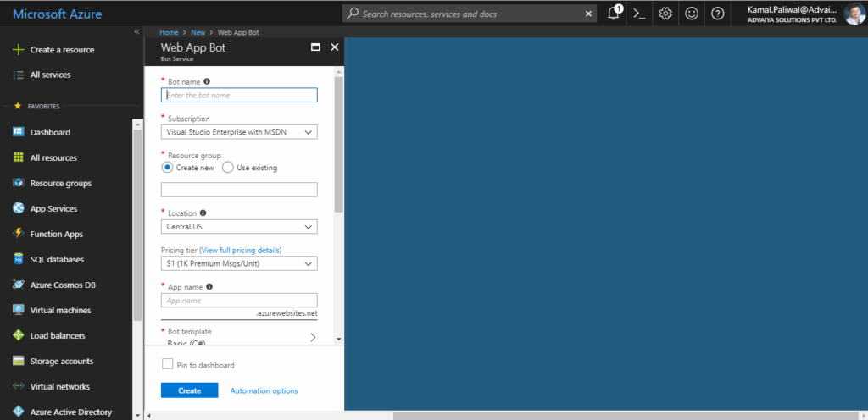Select the Create new radio button
868x420 pixels.
pyautogui.click(x=167, y=168)
